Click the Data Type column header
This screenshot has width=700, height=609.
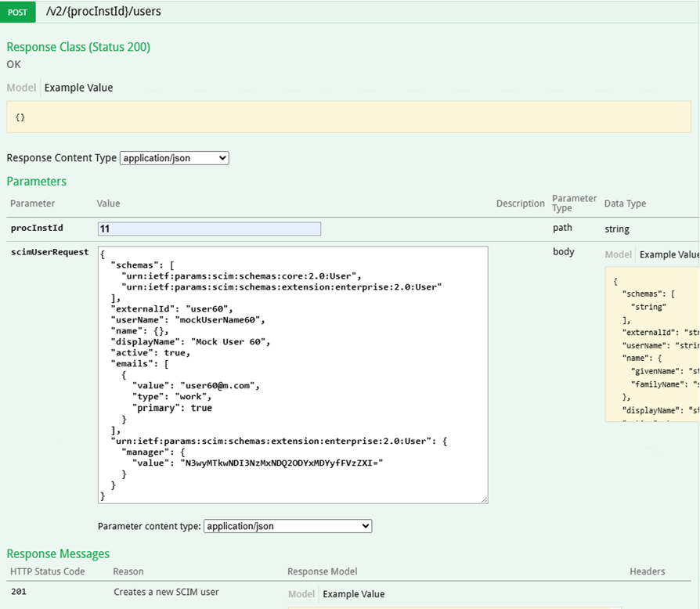[625, 204]
